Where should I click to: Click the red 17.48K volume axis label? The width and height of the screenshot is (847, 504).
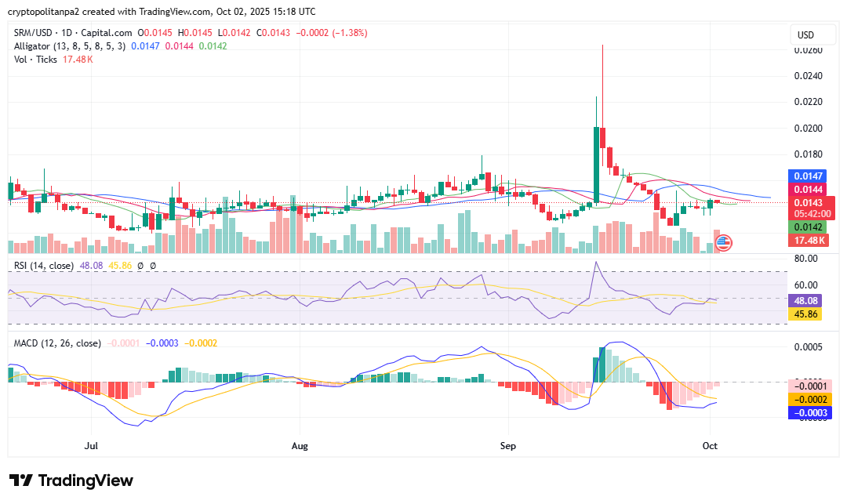click(x=807, y=240)
